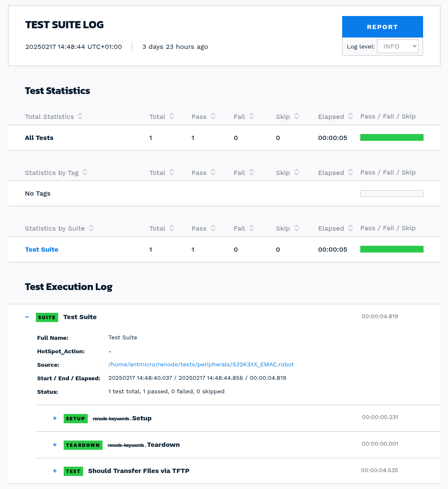Screen dimensions: 448x489
Task: Collapse the Test Suite section
Action: (27, 317)
